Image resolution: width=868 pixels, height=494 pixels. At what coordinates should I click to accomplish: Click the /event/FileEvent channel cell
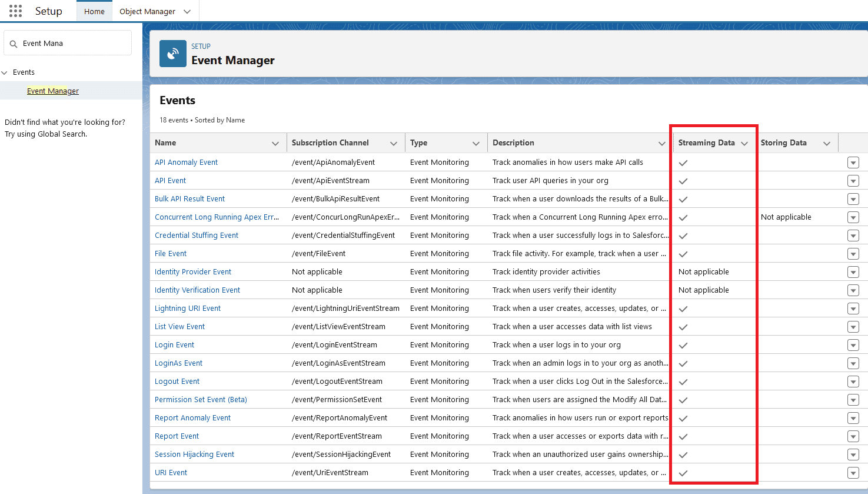(x=318, y=254)
